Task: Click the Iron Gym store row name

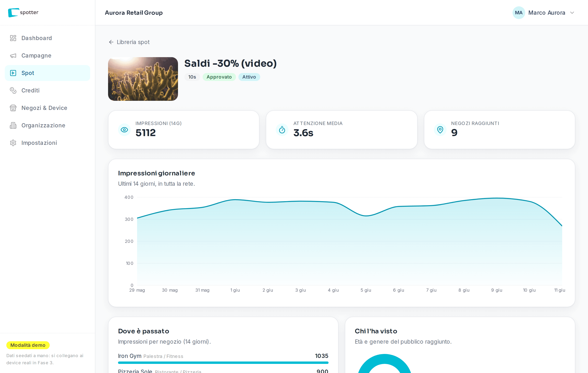Action: [x=130, y=356]
